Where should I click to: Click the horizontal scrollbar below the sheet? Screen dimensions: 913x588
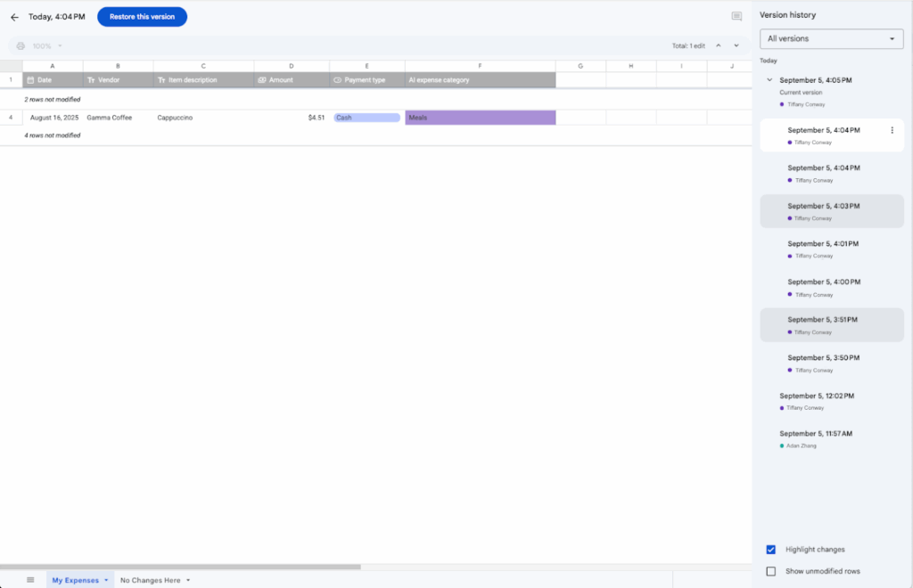coord(180,567)
